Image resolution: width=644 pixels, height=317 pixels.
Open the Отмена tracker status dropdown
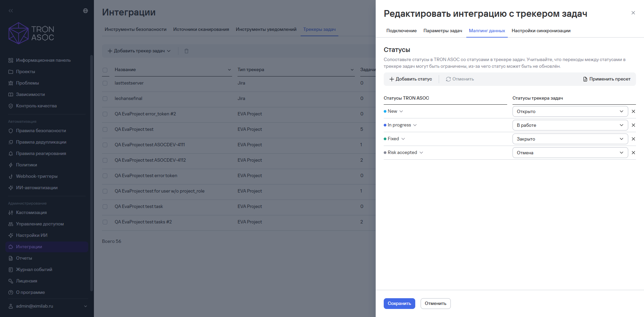click(570, 153)
